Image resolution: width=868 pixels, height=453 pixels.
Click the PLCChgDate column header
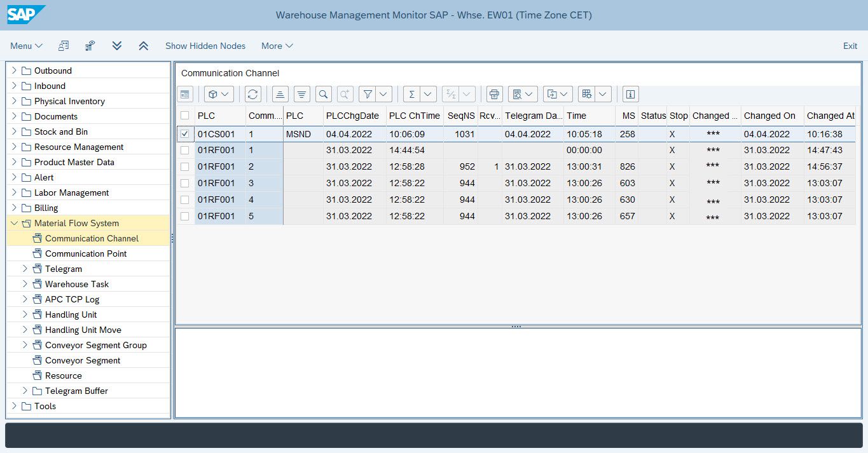tap(354, 116)
